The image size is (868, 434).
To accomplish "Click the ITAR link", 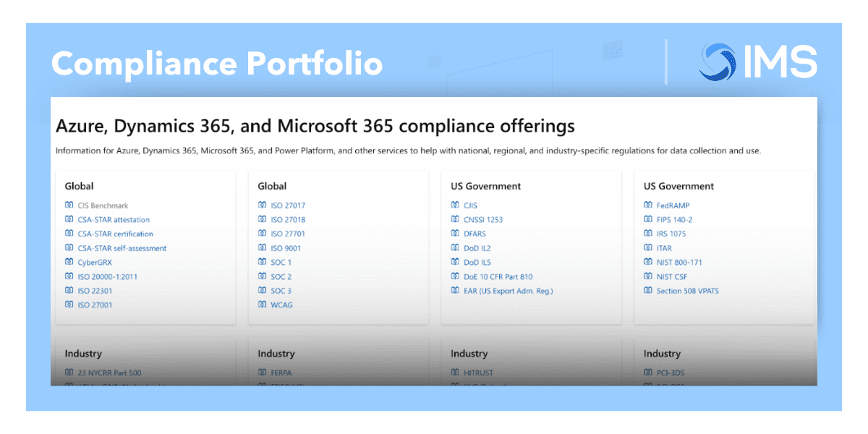I will [664, 248].
